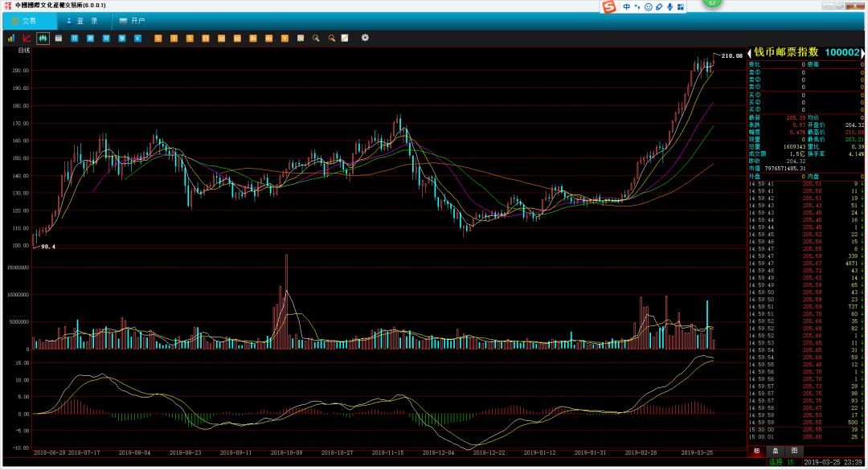This screenshot has width=868, height=470.
Task: Open the 交易 (Trade) tab
Action: 30,21
